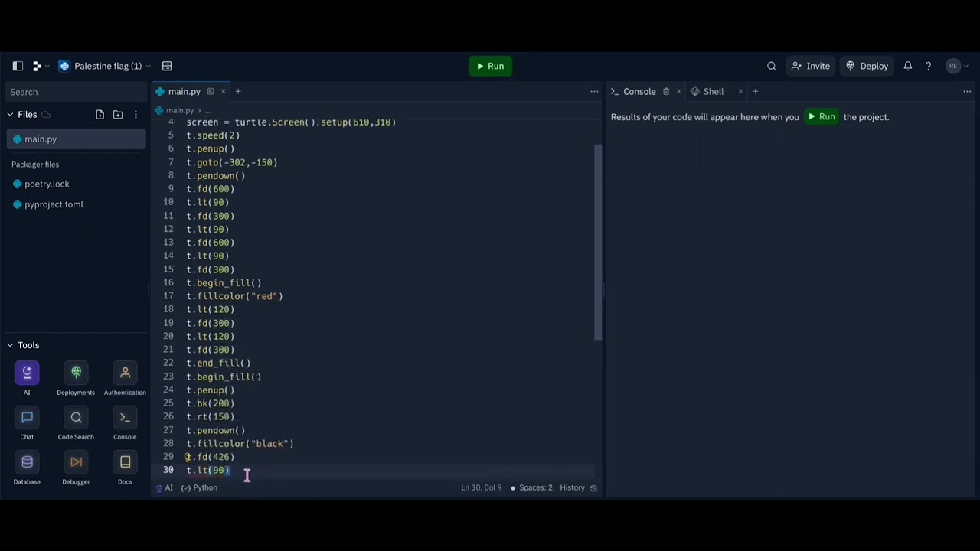Click the Python language indicator
This screenshot has height=551, width=980.
point(199,487)
